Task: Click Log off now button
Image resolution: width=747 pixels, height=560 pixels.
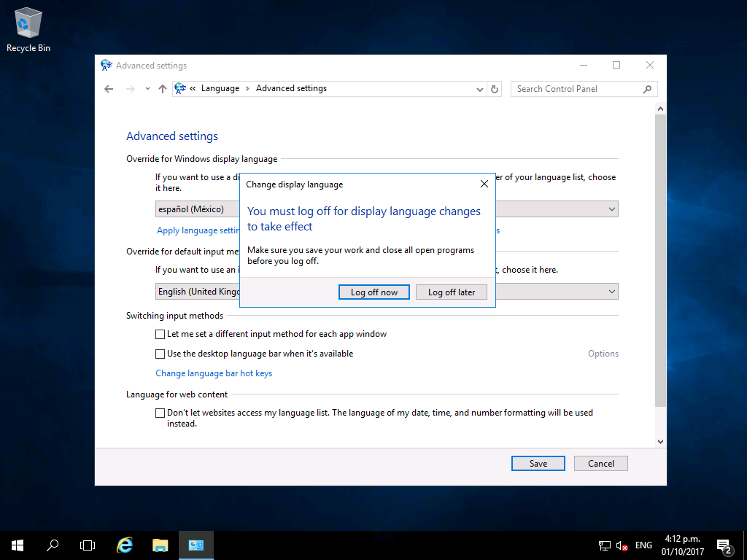Action: (374, 292)
